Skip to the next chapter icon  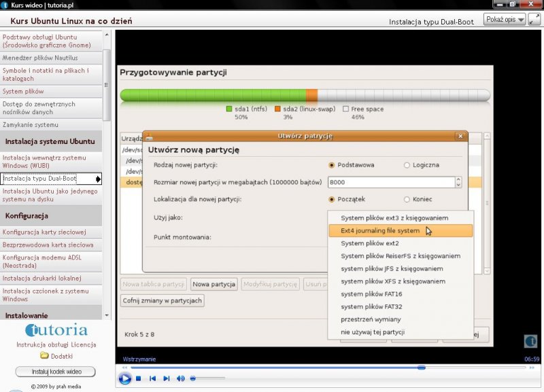point(167,378)
